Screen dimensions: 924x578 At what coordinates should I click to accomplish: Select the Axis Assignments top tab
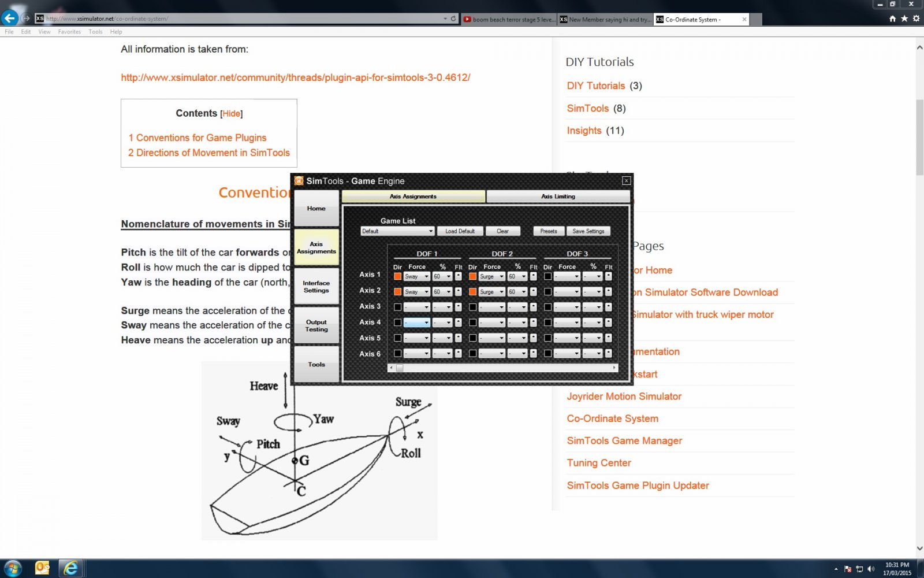coord(413,197)
